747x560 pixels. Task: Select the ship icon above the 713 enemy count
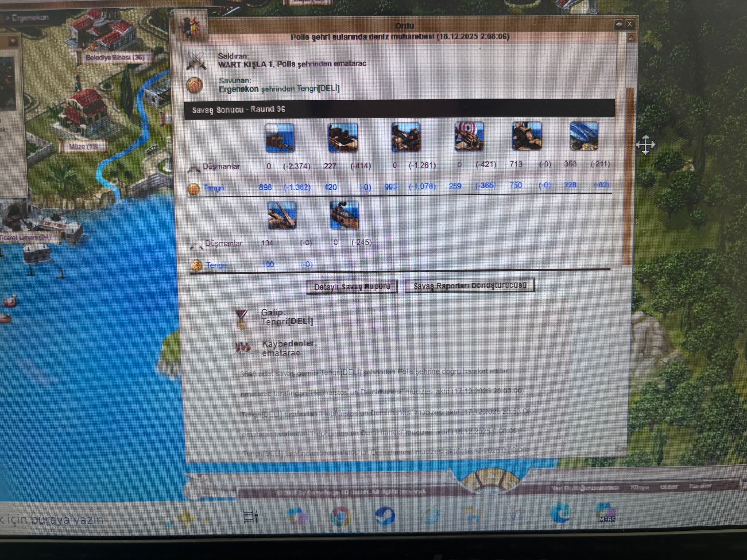point(527,136)
